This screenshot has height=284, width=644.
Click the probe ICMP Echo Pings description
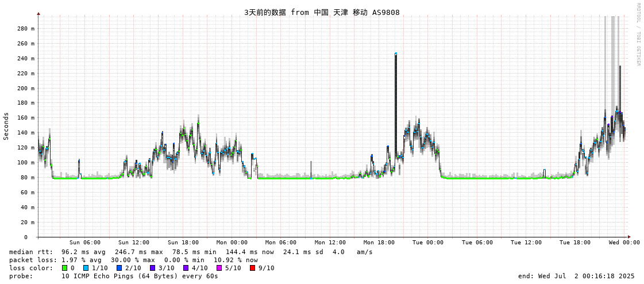(x=140, y=276)
